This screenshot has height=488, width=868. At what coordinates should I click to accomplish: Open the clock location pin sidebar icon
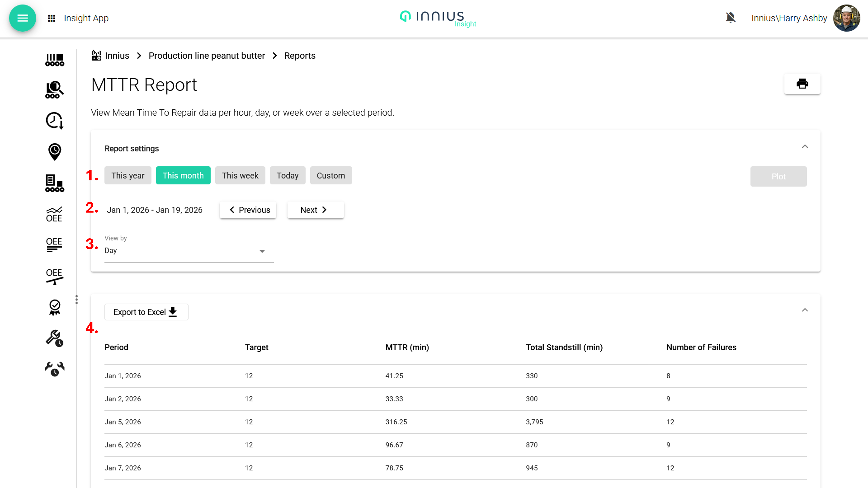54,152
